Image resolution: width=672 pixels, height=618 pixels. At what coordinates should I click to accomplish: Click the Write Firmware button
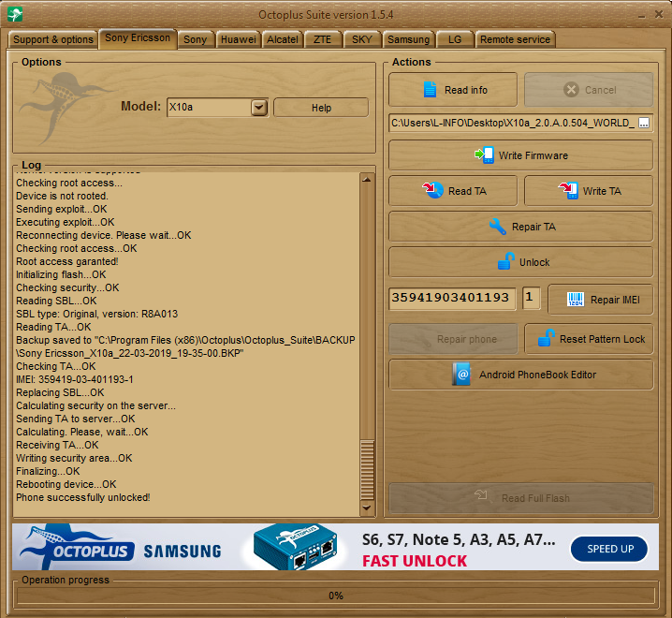tap(520, 155)
